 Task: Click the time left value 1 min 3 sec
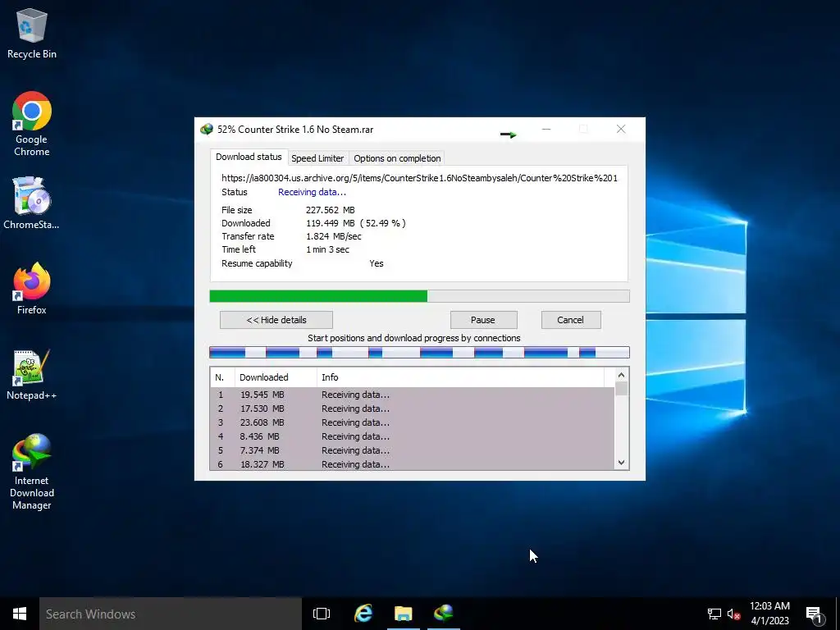(327, 249)
